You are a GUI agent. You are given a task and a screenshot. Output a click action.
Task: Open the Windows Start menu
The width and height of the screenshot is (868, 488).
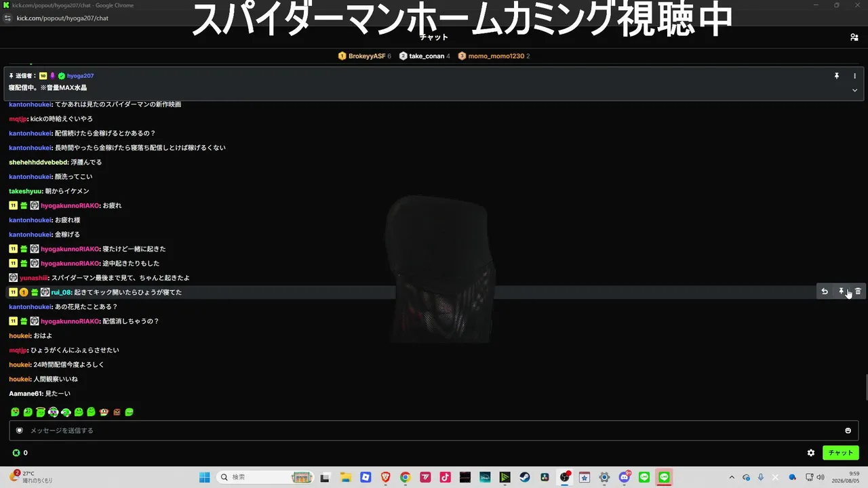(204, 477)
